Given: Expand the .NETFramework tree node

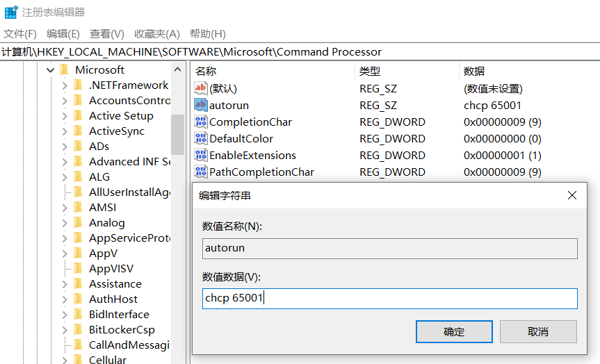Looking at the screenshot, I should (65, 85).
